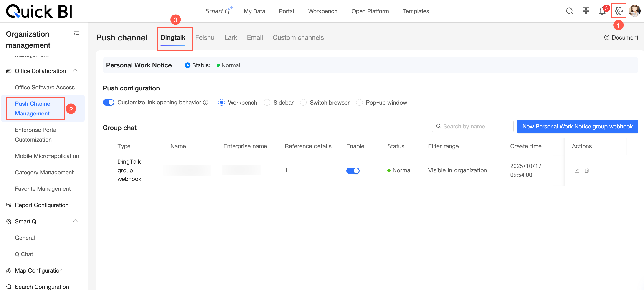Collapse the Office Collaboration section
644x290 pixels.
pyautogui.click(x=75, y=71)
